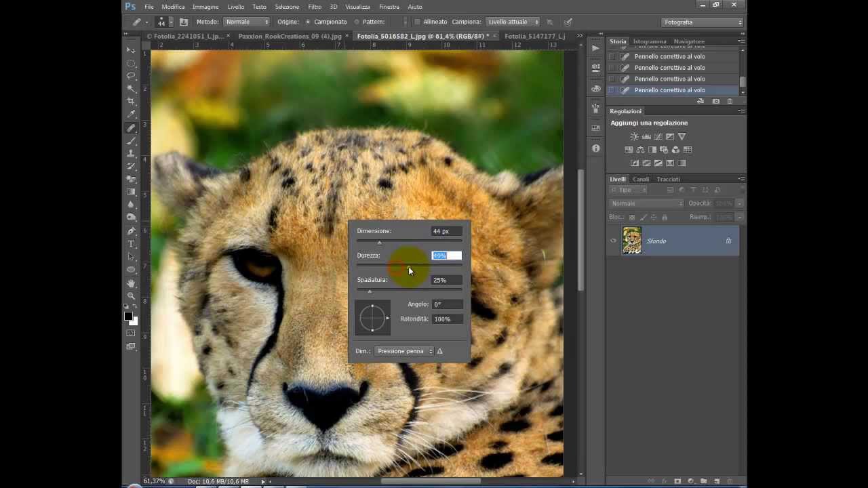Select the Eraser tool

pyautogui.click(x=131, y=179)
